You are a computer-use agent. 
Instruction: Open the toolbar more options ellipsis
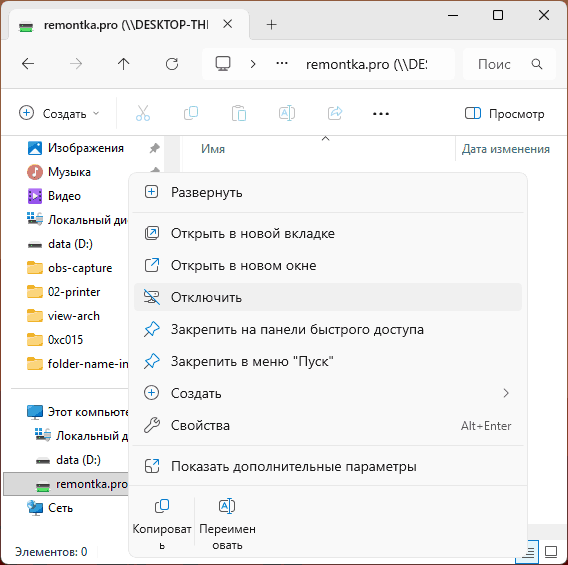(x=381, y=114)
